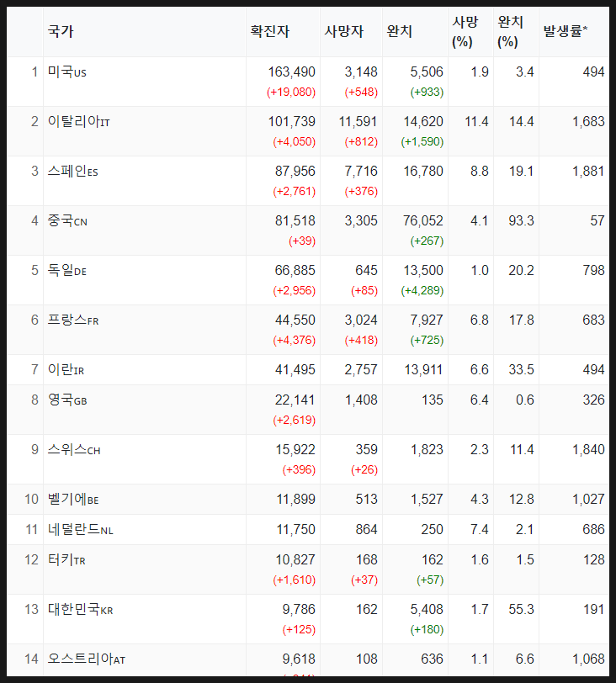Click the 확진자 column header
616x683 pixels.
pos(269,31)
